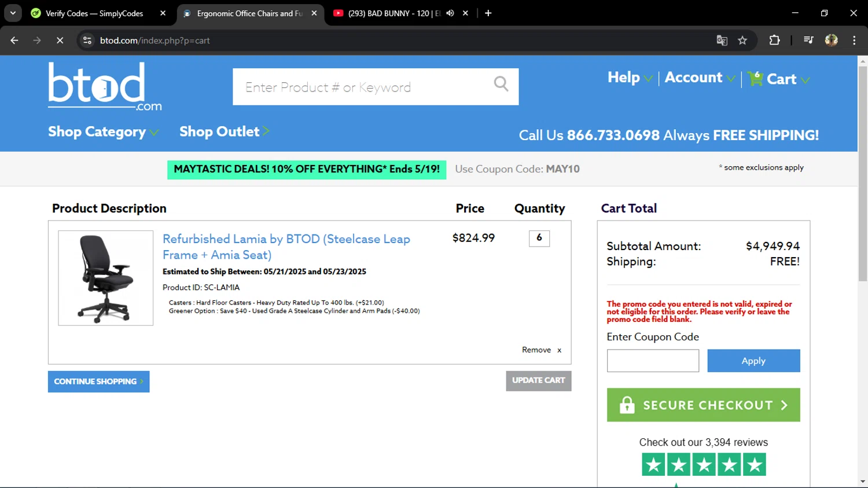Image resolution: width=868 pixels, height=488 pixels.
Task: Switch to Verify Codes SimplyCodes tab
Action: [x=94, y=13]
